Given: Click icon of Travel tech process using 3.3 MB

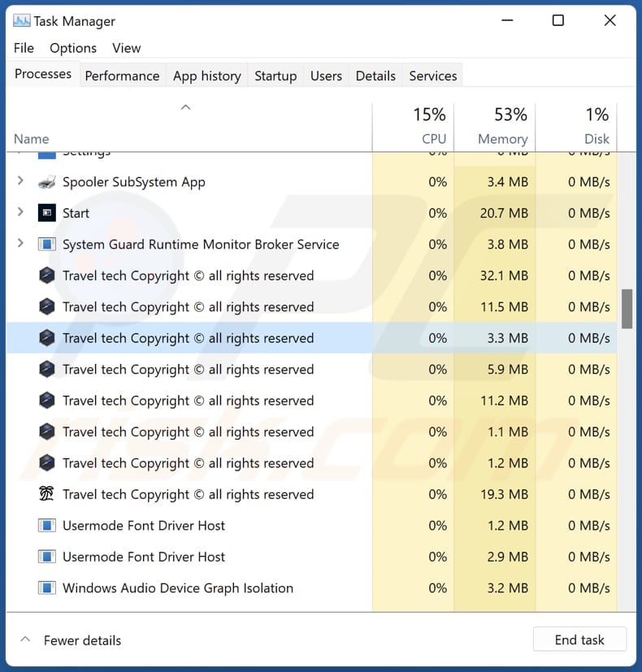Looking at the screenshot, I should [46, 338].
